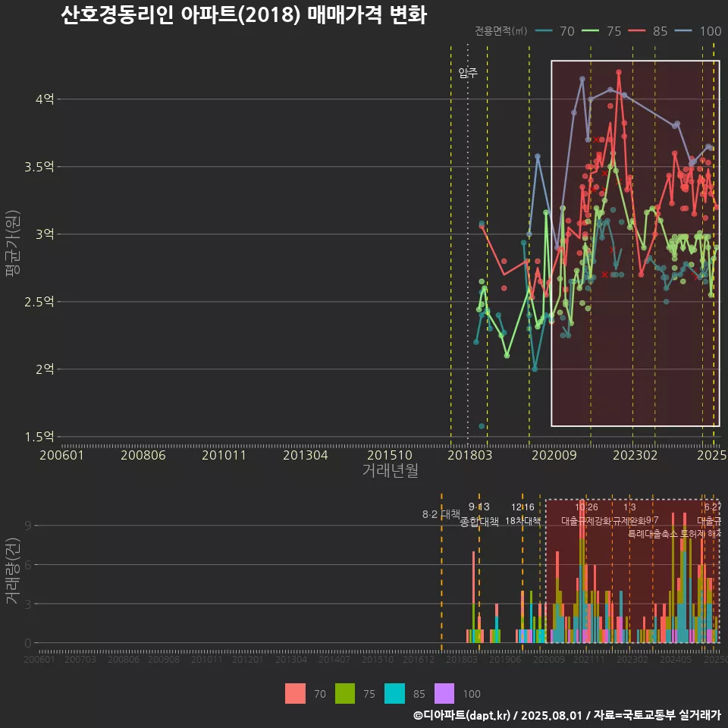Image resolution: width=728 pixels, height=728 pixels.
Task: Click 201906 on the volume chart axis
Action: (505, 659)
